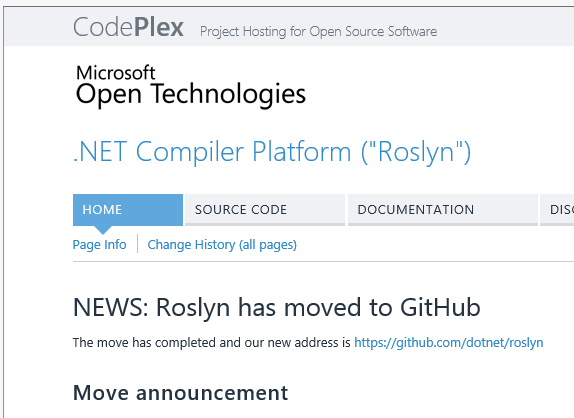Click the "NEWS: Roslyn has moved to GitHub" heading
Image resolution: width=574 pixels, height=418 pixels.
[x=277, y=307]
